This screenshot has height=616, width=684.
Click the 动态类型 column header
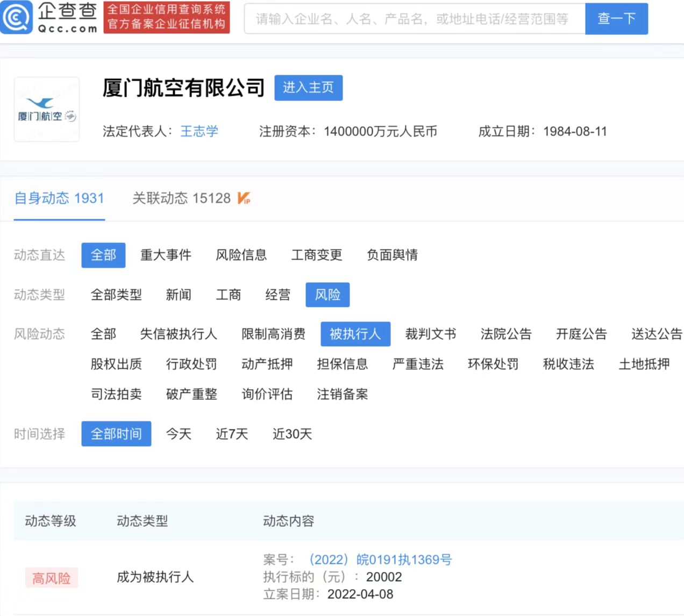click(x=142, y=521)
